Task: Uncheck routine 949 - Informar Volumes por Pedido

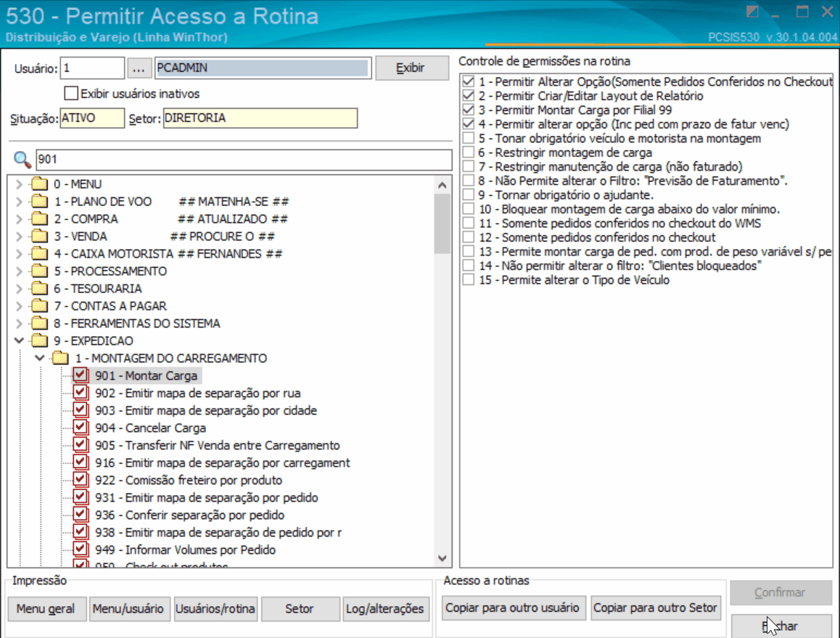Action: [81, 549]
